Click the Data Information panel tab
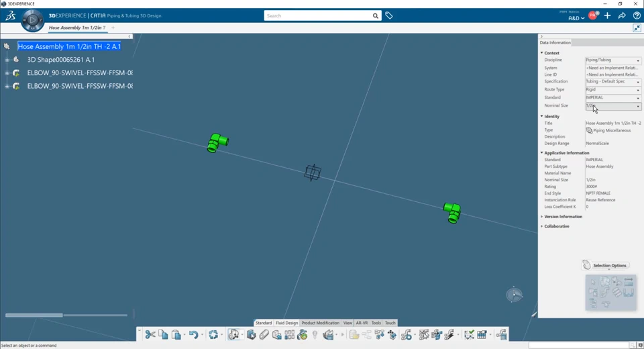Image resolution: width=644 pixels, height=349 pixels. coord(555,42)
